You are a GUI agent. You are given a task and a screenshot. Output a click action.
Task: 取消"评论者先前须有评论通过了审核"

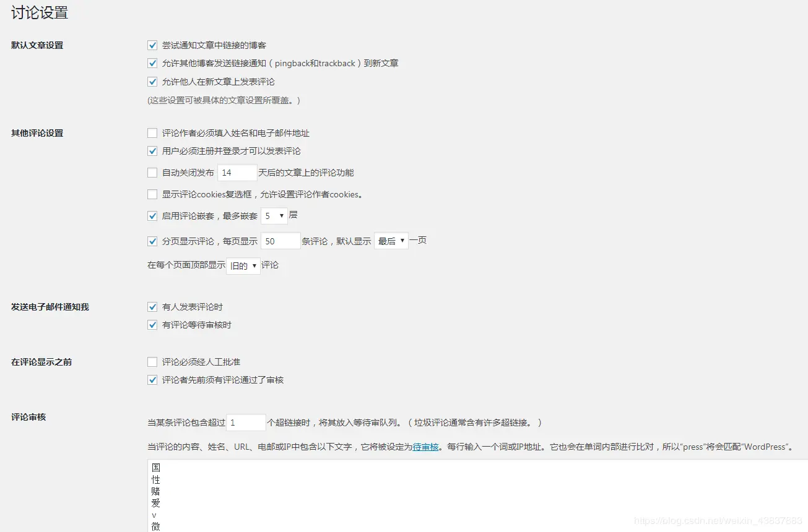coord(152,380)
